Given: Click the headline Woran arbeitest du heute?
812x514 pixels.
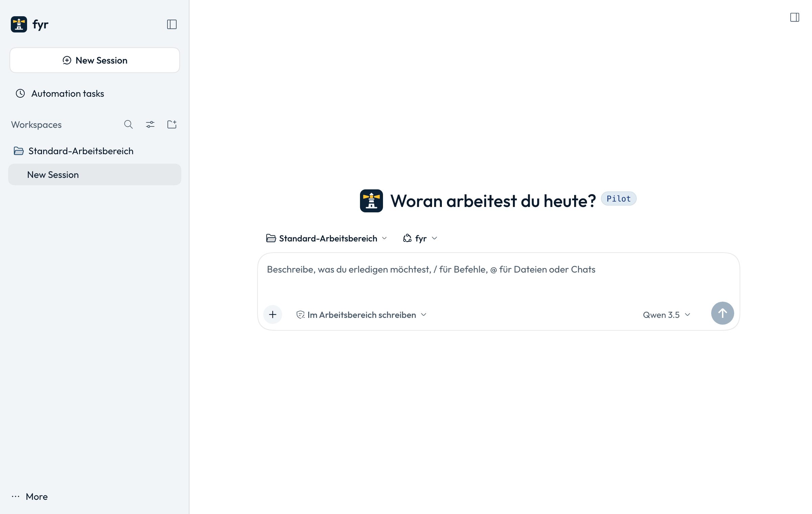Looking at the screenshot, I should click(x=493, y=201).
